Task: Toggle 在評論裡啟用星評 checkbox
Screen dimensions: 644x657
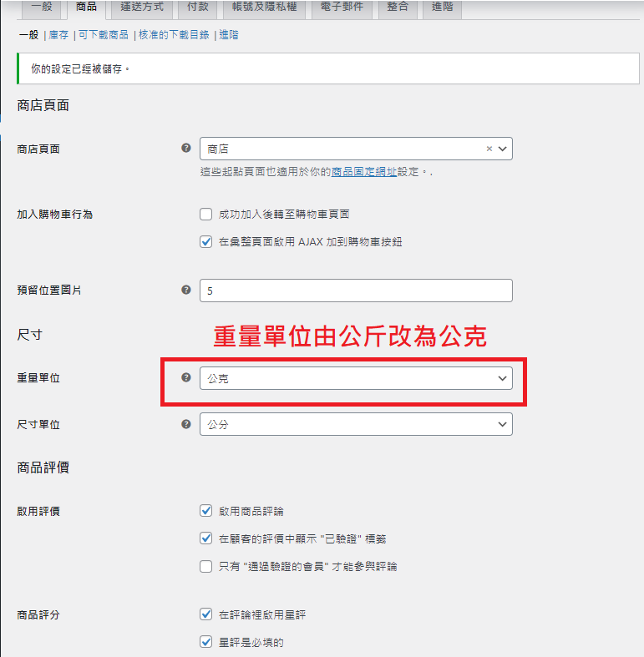Action: 206,614
